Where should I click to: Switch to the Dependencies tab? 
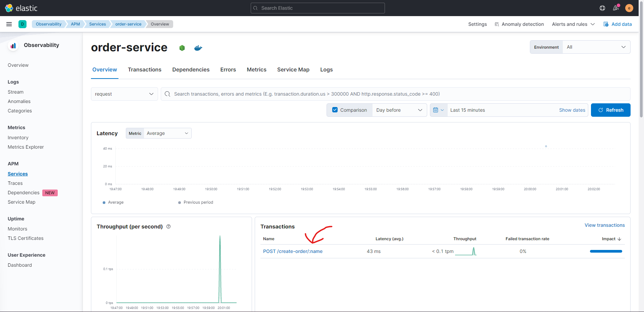191,69
